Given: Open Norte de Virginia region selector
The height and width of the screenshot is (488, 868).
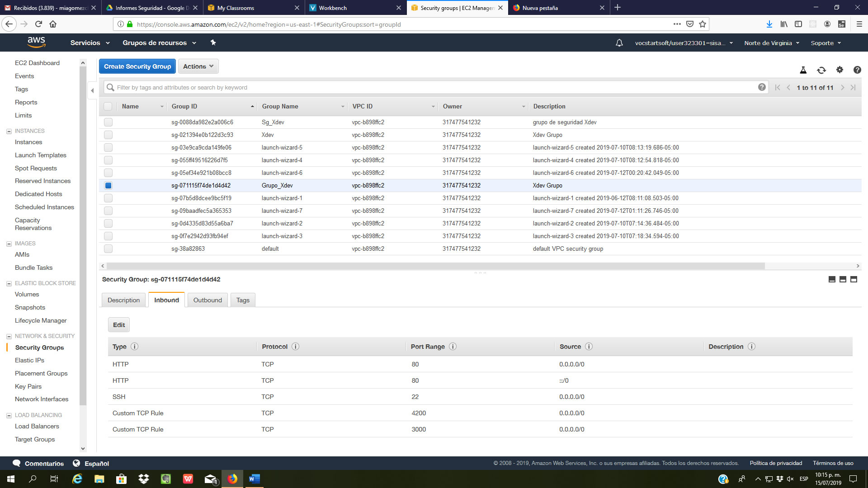Looking at the screenshot, I should pos(772,43).
